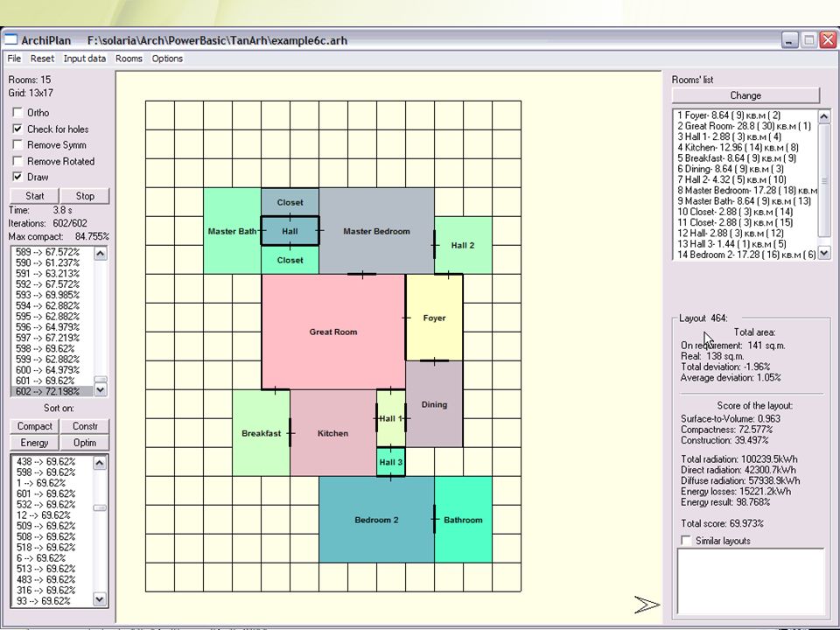Select iteration 597 --> 67.219%

click(52, 338)
